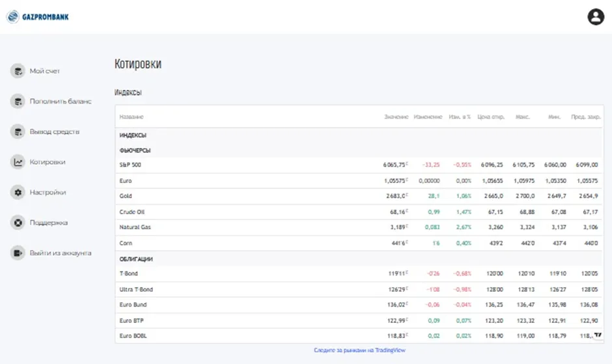Click the Gazprombank logo
The width and height of the screenshot is (612, 364).
pos(38,17)
